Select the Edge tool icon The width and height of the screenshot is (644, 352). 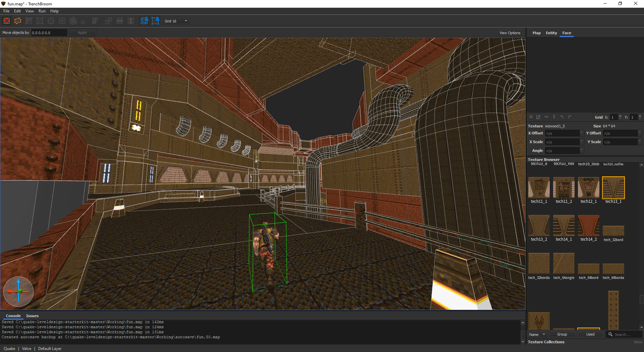point(51,21)
